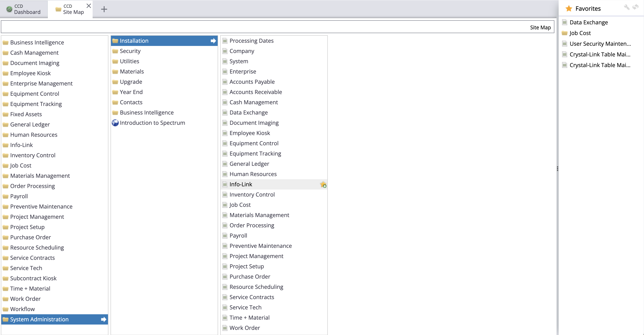Open Payroll module folder
The image size is (644, 335).
coord(19,197)
